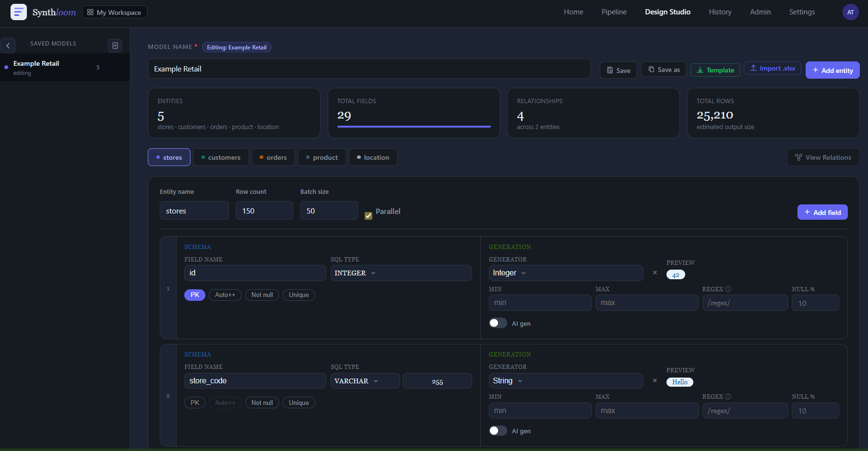Viewport: 868px width, 451px height.
Task: Switch to the orders entity tab
Action: point(273,157)
